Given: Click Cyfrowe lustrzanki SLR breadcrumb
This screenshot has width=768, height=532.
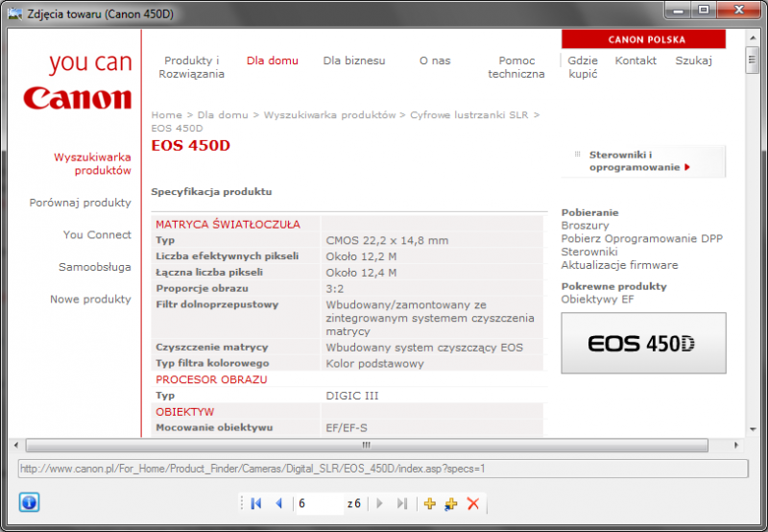Looking at the screenshot, I should click(x=469, y=115).
